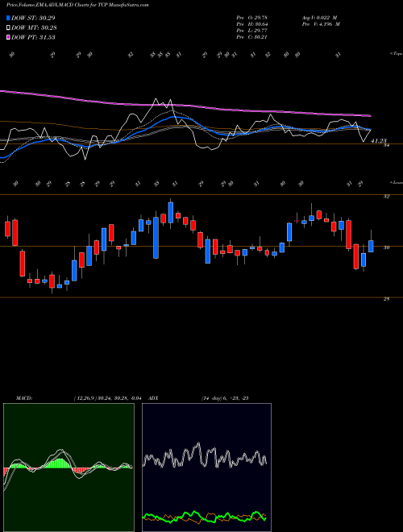Click the 28 price axis label

[386, 299]
